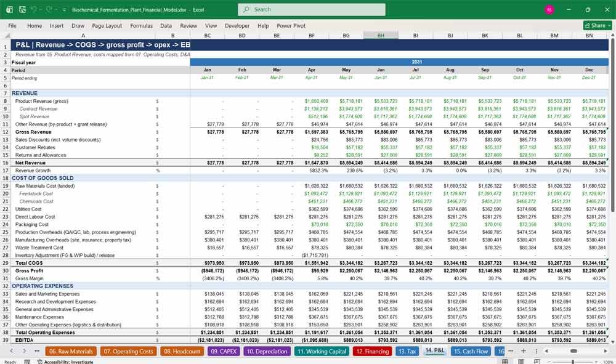Image resolution: width=616 pixels, height=364 pixels.
Task: Switch to Page Break Preview icon
Action: (x=537, y=362)
